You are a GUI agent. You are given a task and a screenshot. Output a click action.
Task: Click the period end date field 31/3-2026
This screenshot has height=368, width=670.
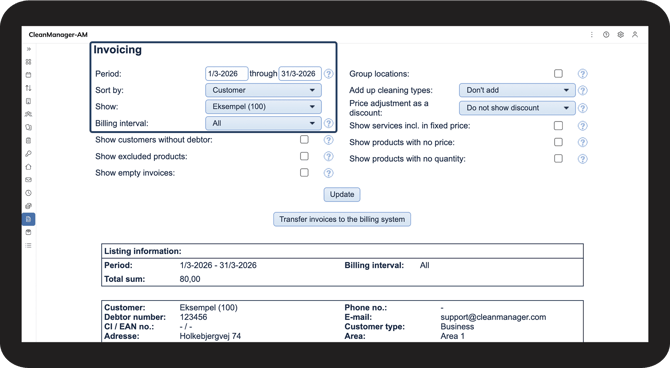tap(300, 74)
